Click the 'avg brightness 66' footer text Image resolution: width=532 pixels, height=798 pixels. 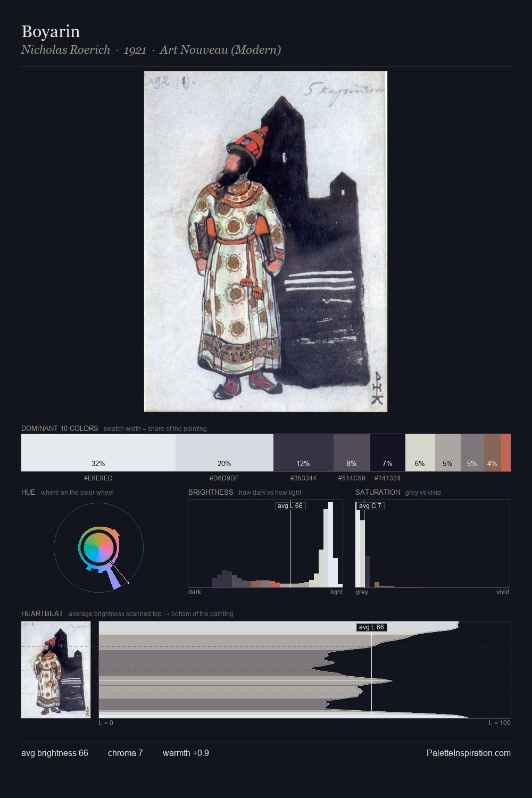click(55, 753)
